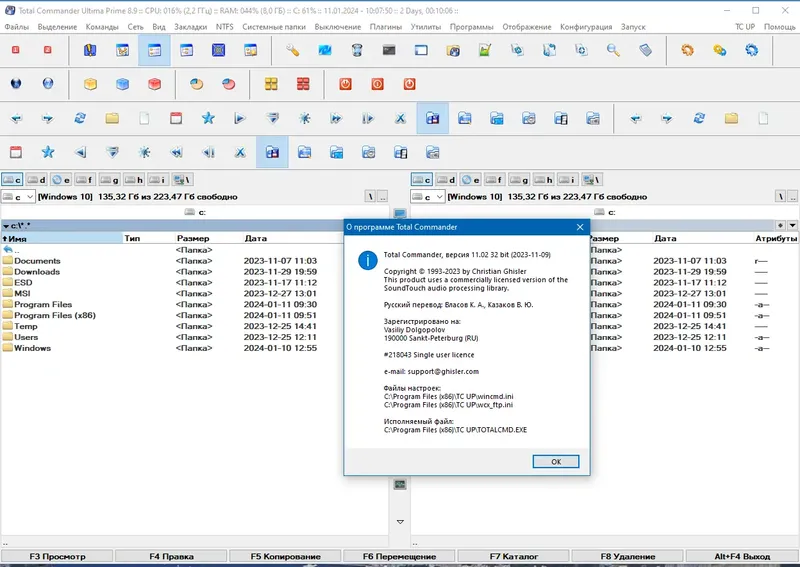800x567 pixels.
Task: Click the blue info icon in About dialog
Action: pos(367,260)
